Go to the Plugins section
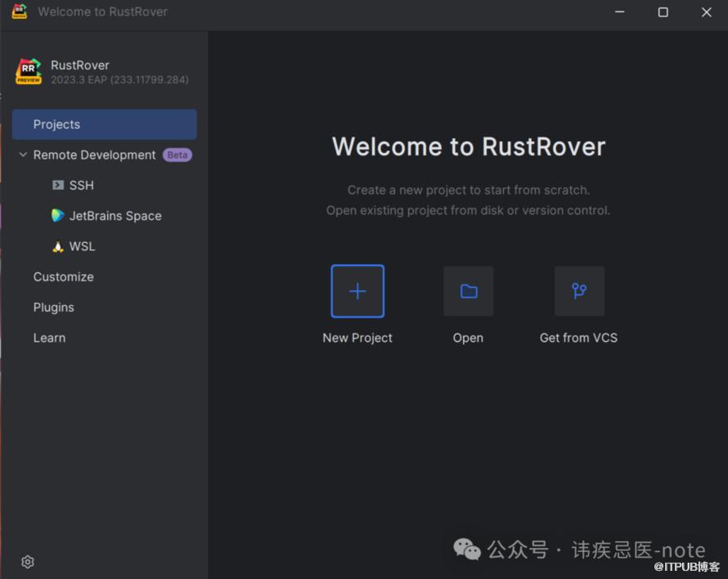Image resolution: width=728 pixels, height=579 pixels. click(54, 307)
